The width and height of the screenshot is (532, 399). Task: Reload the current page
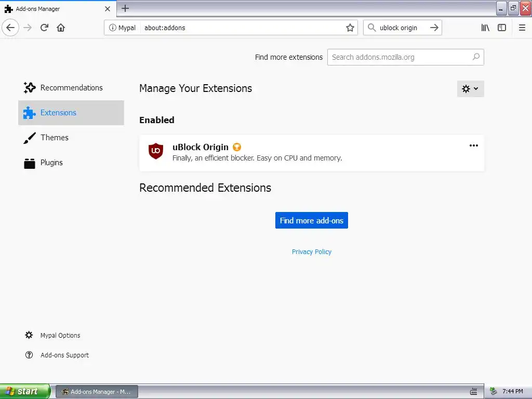(x=44, y=28)
